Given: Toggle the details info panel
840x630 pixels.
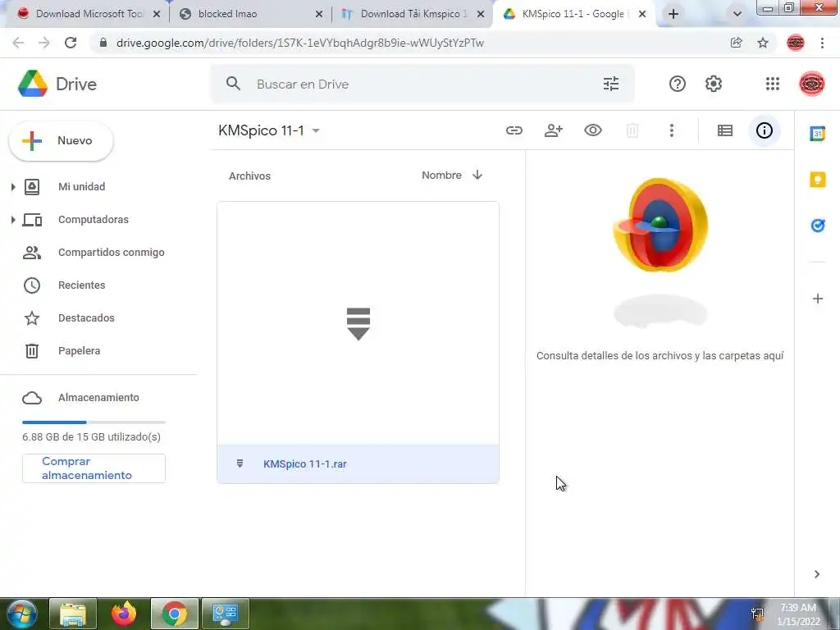Looking at the screenshot, I should point(764,130).
